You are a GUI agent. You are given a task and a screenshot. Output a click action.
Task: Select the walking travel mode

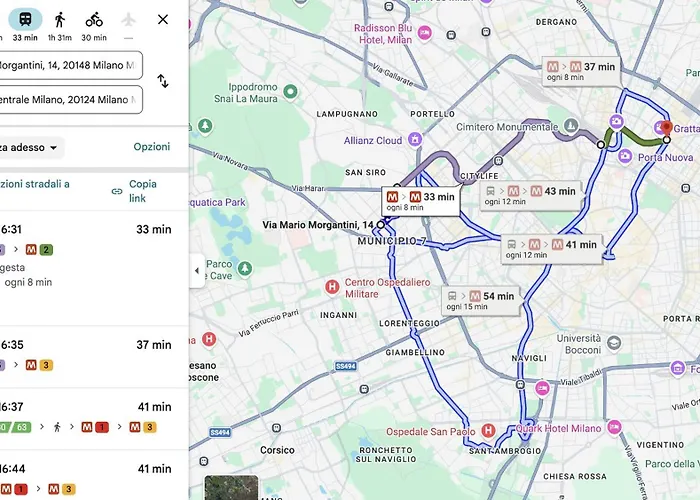point(60,25)
